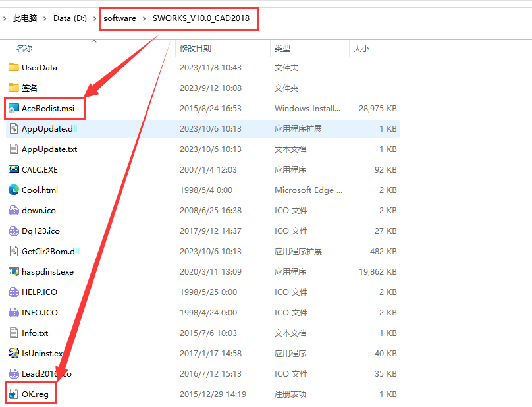The height and width of the screenshot is (407, 532).
Task: Click the date 2007/1/4 12:03
Action: pyautogui.click(x=208, y=170)
